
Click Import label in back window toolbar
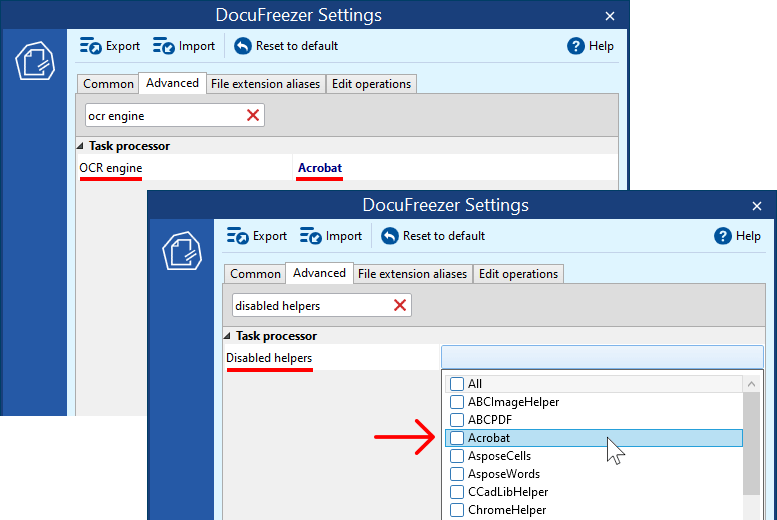(197, 46)
